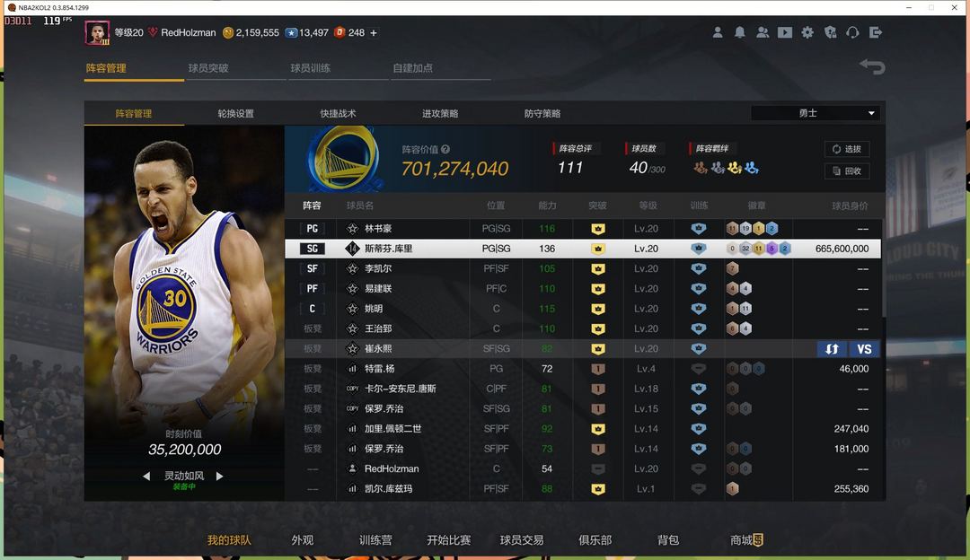Click the COPY icon beside 卡尔-安东尼.唐斯
The height and width of the screenshot is (560, 970).
click(x=352, y=389)
